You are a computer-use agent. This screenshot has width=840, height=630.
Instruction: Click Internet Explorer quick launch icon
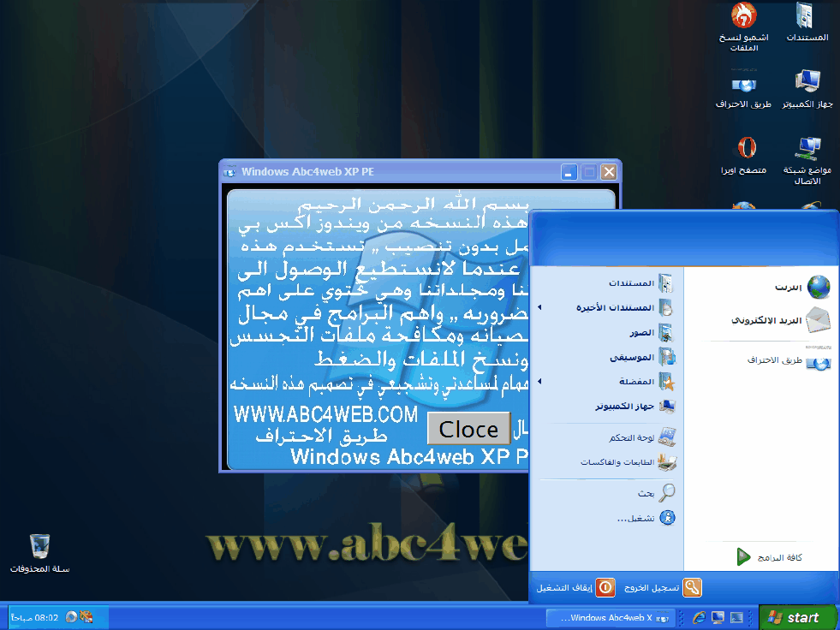pos(699,617)
